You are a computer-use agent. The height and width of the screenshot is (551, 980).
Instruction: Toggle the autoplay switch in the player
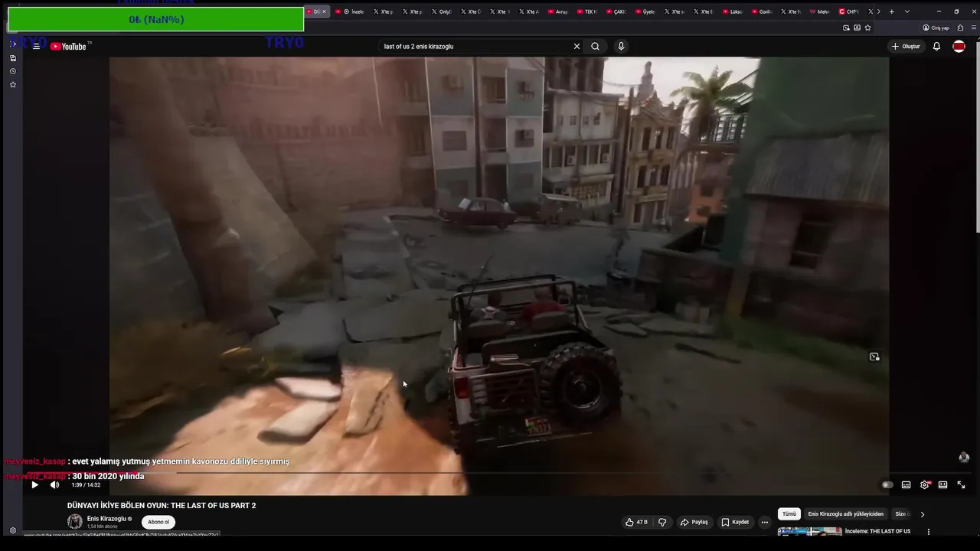coord(887,485)
